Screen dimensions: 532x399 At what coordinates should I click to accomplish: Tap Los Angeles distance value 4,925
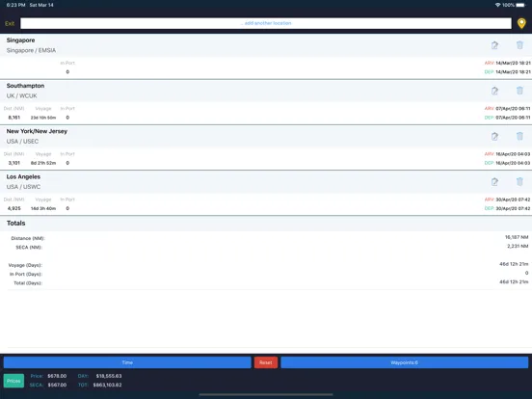point(13,208)
